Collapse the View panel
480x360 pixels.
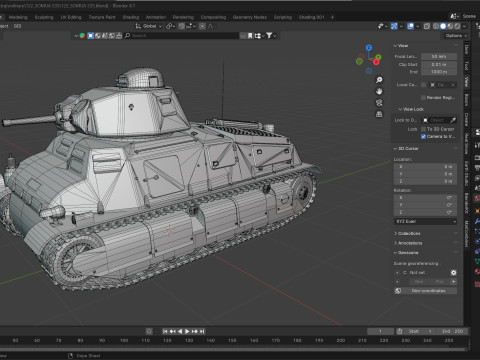coord(401,46)
